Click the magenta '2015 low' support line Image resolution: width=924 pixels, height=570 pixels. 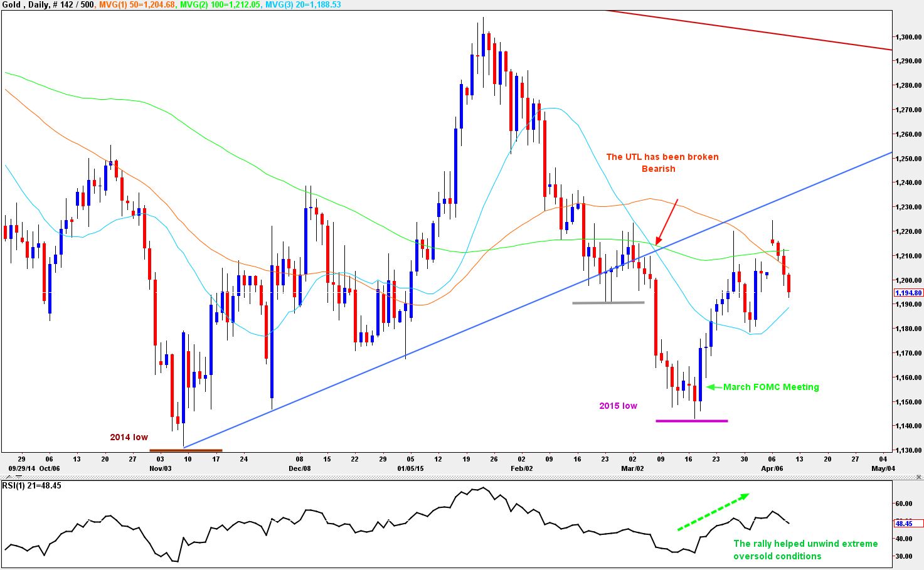tap(691, 421)
